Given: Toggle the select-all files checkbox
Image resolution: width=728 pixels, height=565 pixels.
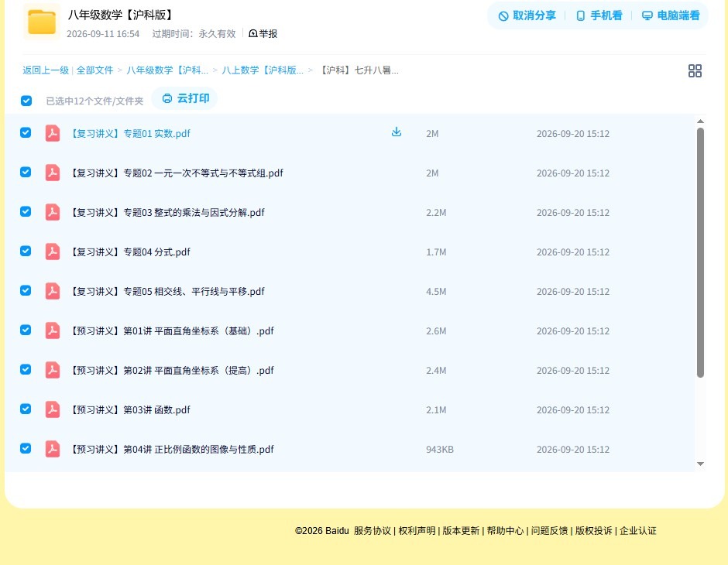Looking at the screenshot, I should (26, 101).
